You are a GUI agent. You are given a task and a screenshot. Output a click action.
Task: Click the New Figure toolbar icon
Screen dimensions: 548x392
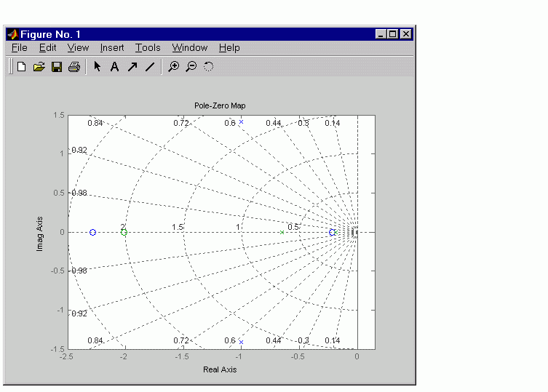(x=22, y=66)
